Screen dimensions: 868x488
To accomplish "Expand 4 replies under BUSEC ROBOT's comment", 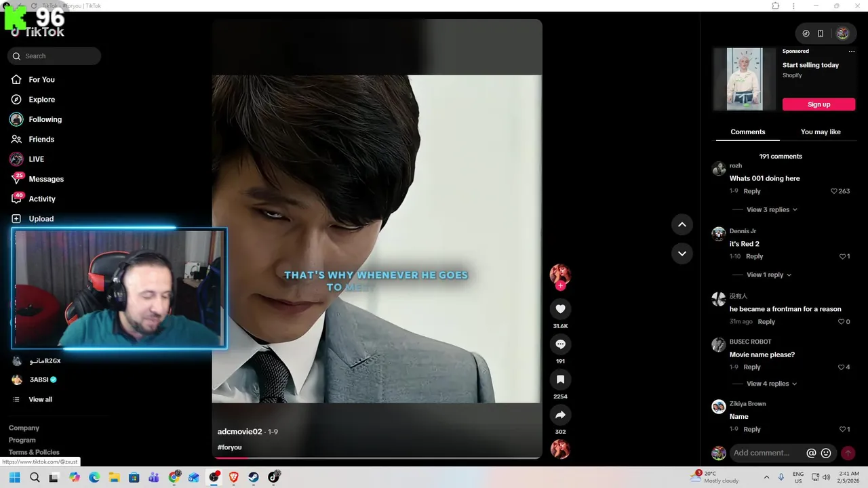I will click(772, 384).
